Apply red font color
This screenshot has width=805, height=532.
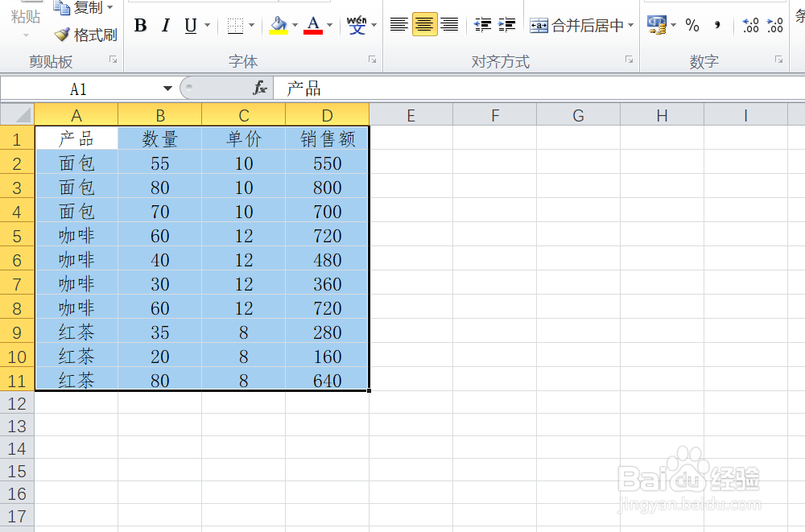313,25
